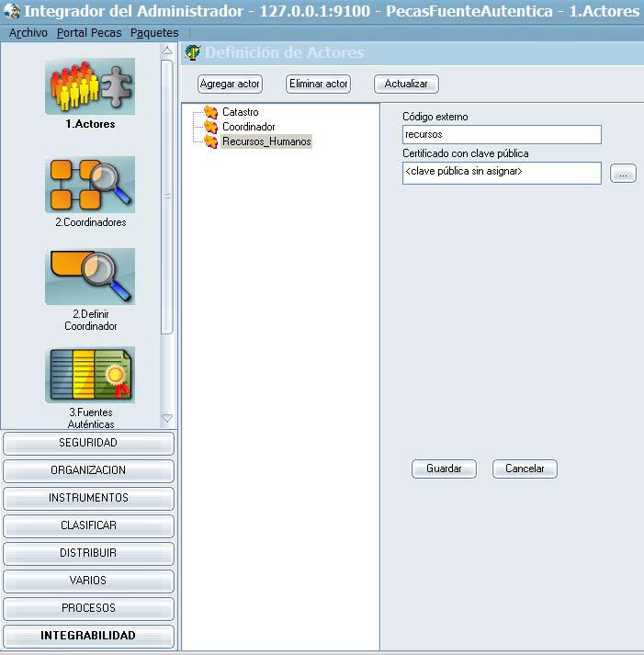Open the Archivo menu
Viewport: 644px width, 655px height.
click(x=28, y=33)
